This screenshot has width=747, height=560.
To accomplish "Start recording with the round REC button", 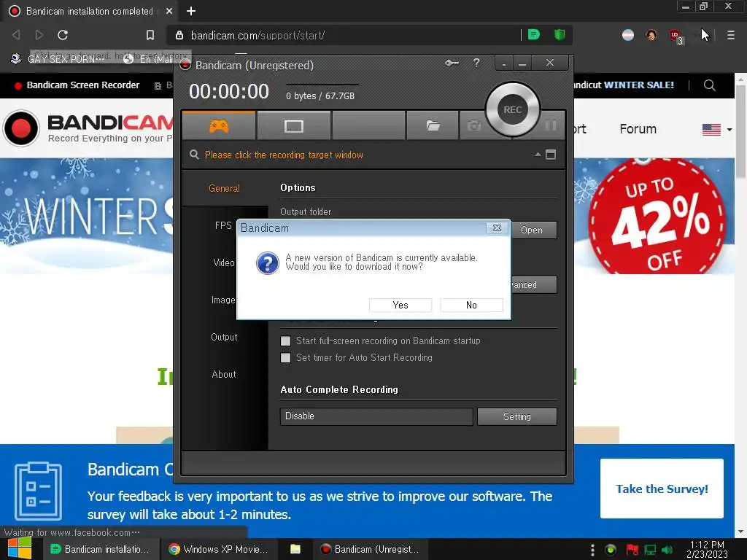I will 513,109.
